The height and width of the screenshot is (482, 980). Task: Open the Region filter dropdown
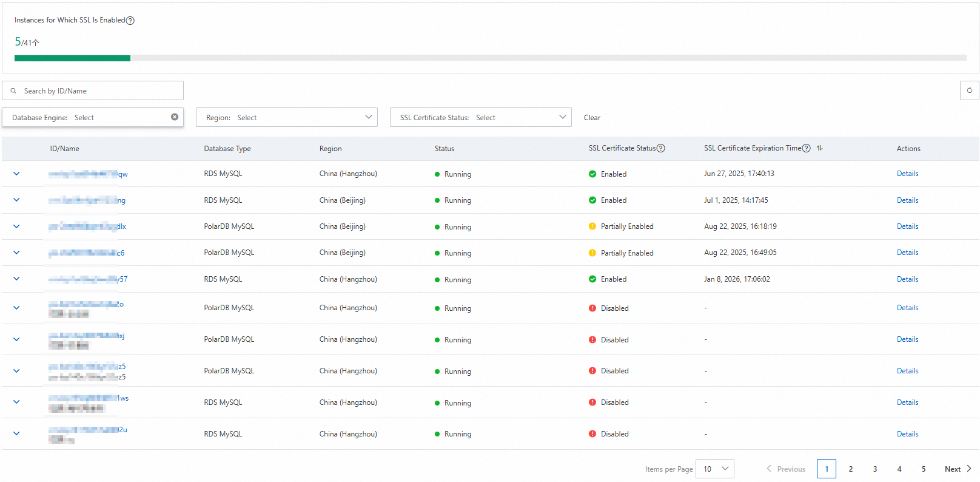pyautogui.click(x=286, y=117)
